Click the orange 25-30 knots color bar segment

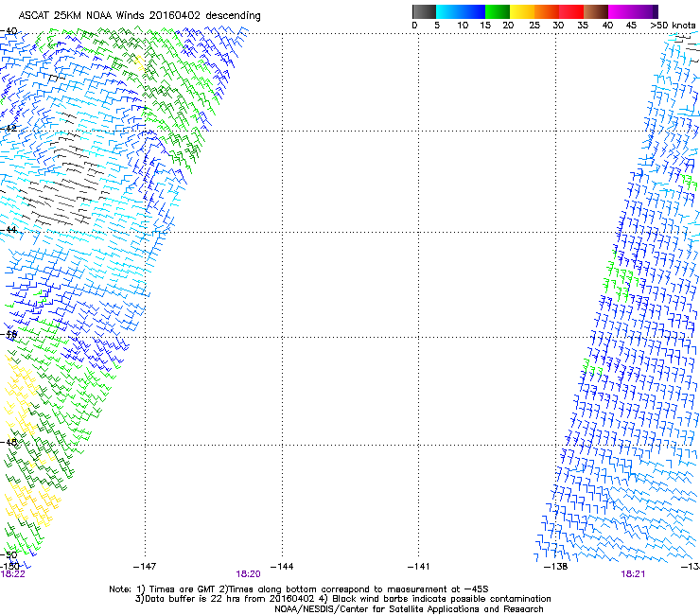[x=547, y=11]
